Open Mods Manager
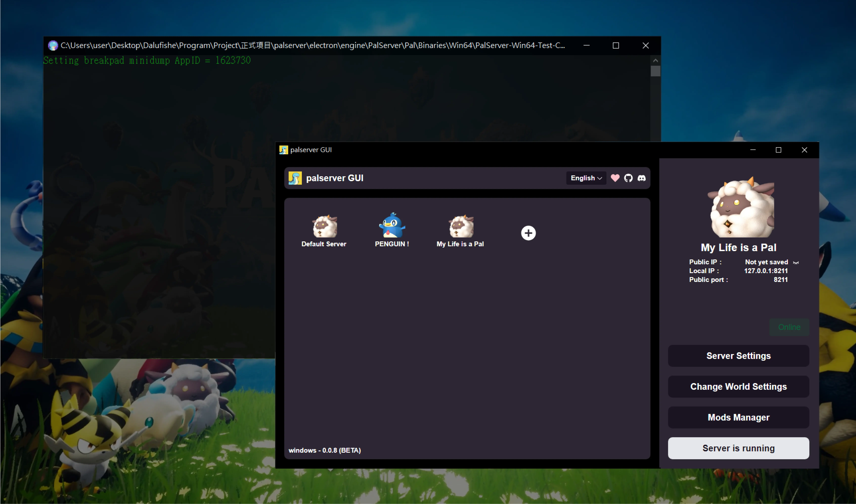856x504 pixels. pyautogui.click(x=738, y=417)
